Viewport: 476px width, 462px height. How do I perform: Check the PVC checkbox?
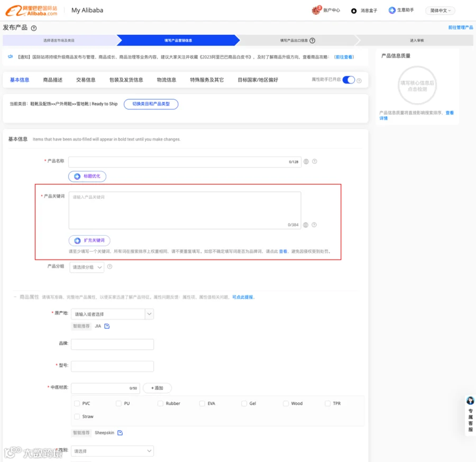click(x=77, y=403)
